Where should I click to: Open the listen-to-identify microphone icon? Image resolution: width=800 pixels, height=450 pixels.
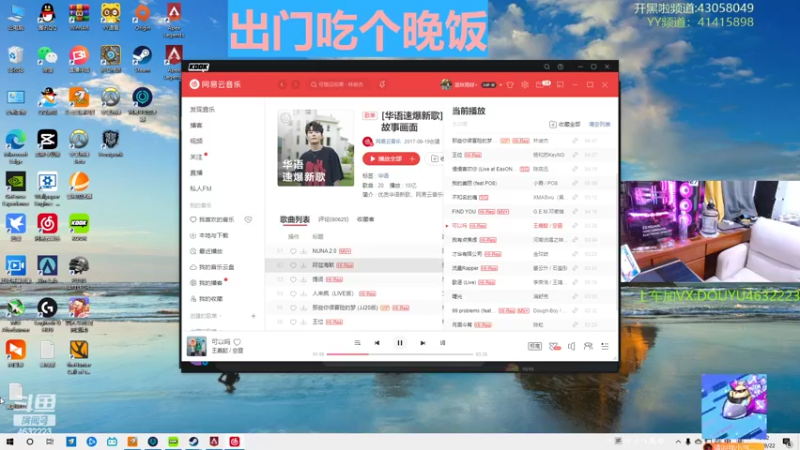click(x=382, y=85)
